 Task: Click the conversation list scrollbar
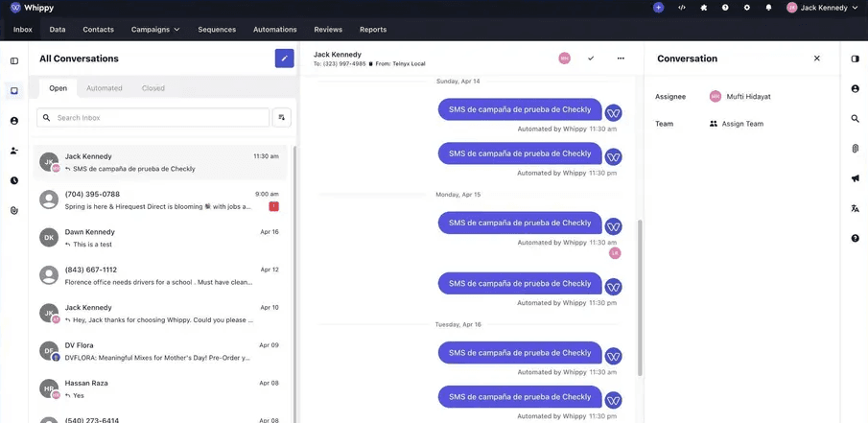coord(294,284)
